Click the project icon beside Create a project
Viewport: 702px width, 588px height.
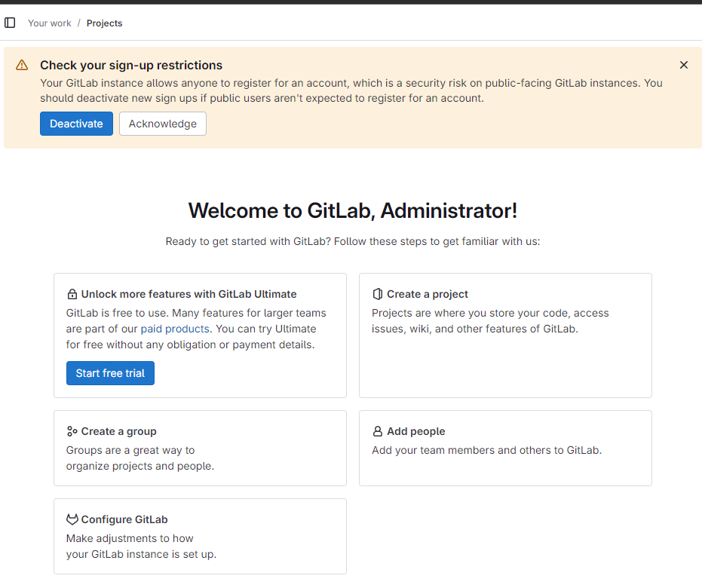[378, 294]
